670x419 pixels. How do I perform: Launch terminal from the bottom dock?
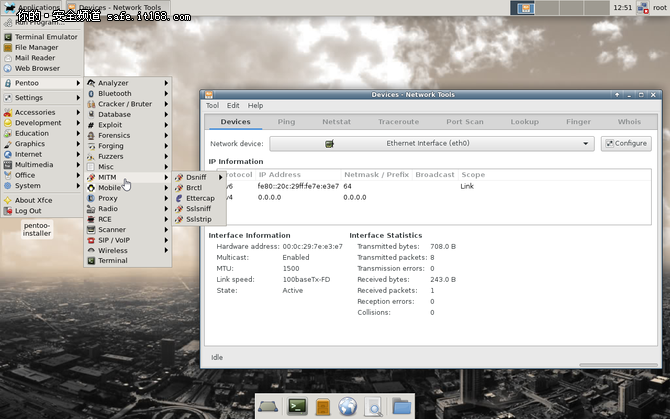(297, 406)
